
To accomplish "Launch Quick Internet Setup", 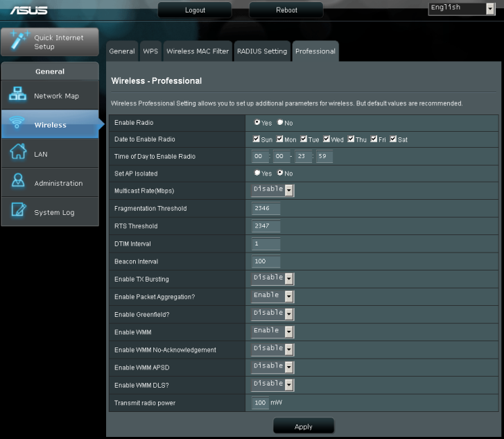I will (50, 42).
